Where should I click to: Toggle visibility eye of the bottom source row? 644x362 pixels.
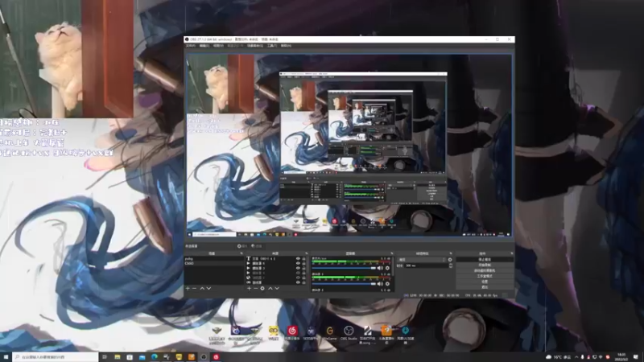(x=298, y=282)
